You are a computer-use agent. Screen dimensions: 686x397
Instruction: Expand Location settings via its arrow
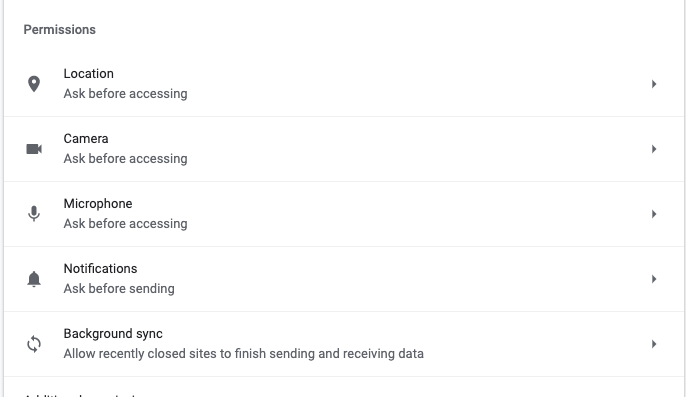click(x=654, y=84)
